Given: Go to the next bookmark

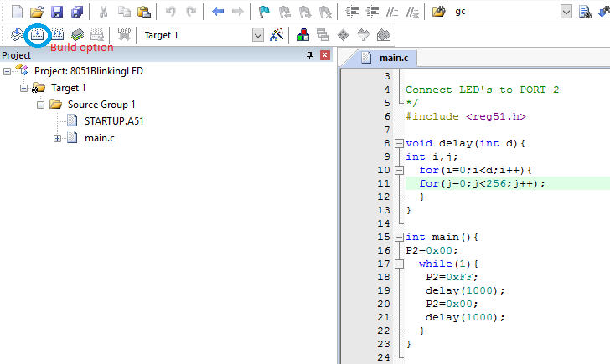Looking at the screenshot, I should (305, 12).
